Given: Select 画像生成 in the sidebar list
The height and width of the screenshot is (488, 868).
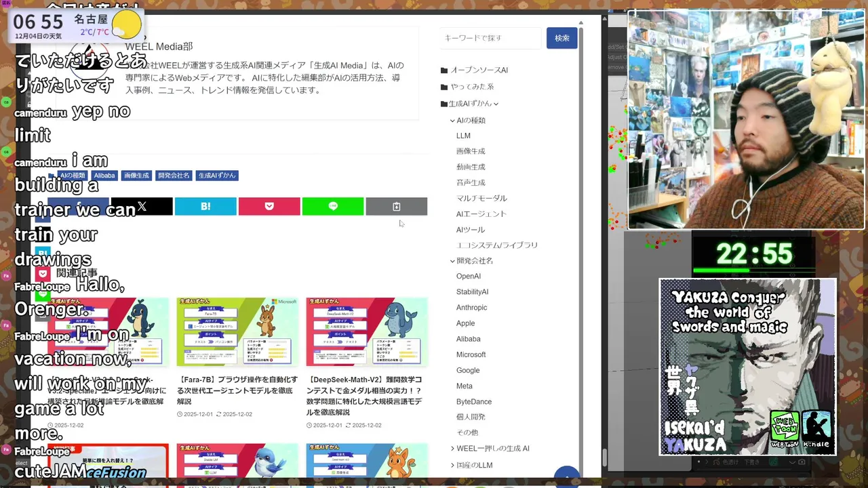Looking at the screenshot, I should [471, 151].
